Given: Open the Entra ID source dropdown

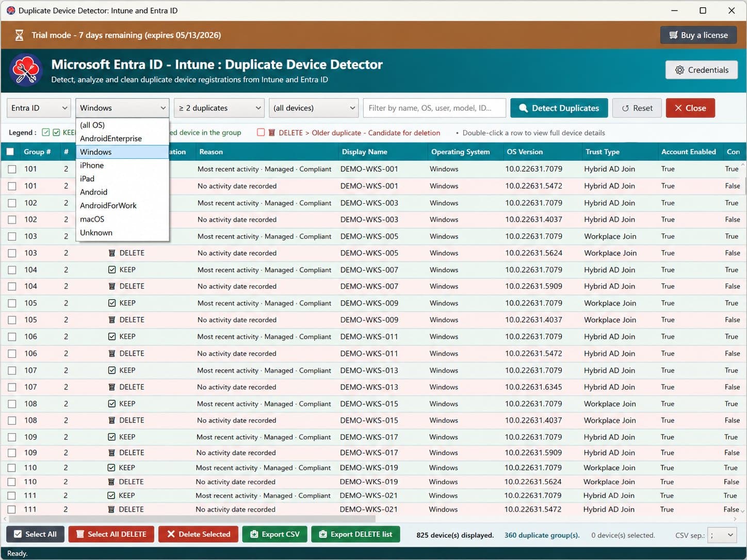Looking at the screenshot, I should point(39,108).
